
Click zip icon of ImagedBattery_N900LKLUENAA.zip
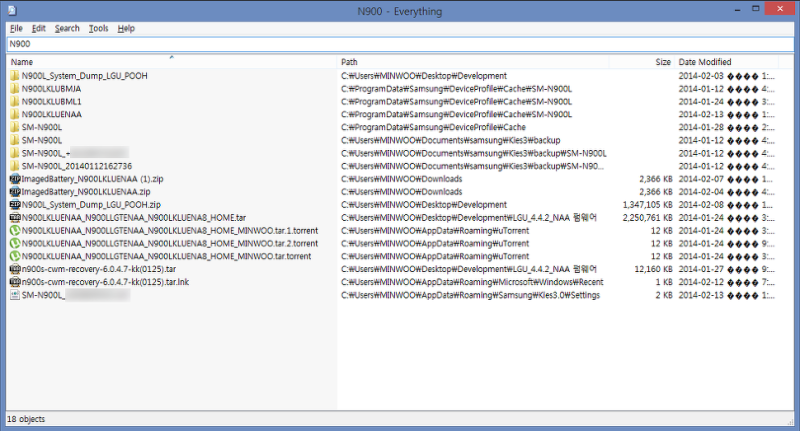[x=15, y=192]
